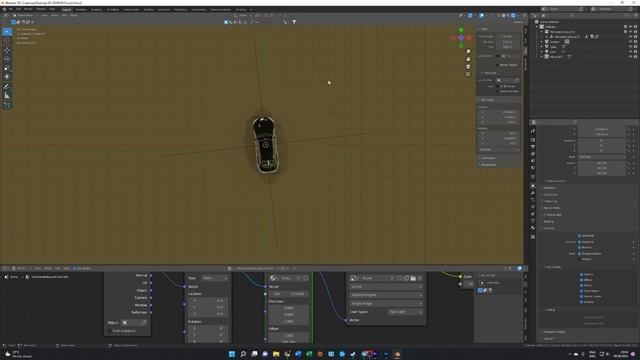Expand Delta Transform panel
The width and height of the screenshot is (640, 360).
click(x=557, y=181)
